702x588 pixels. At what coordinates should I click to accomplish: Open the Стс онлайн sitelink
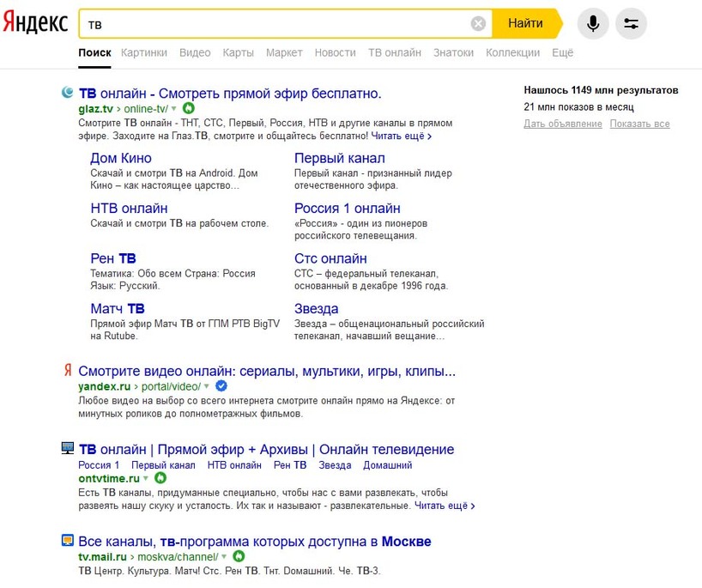click(330, 258)
